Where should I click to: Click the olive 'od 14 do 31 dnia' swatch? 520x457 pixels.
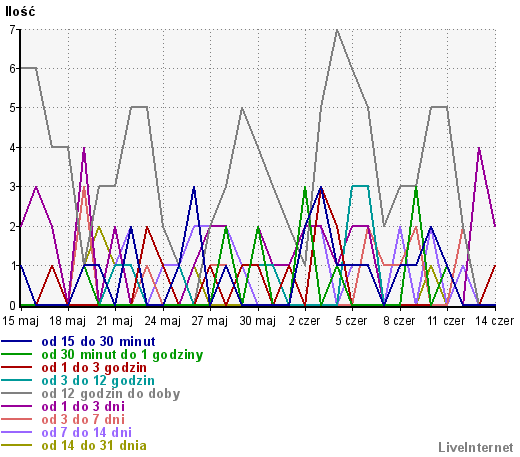point(17,446)
